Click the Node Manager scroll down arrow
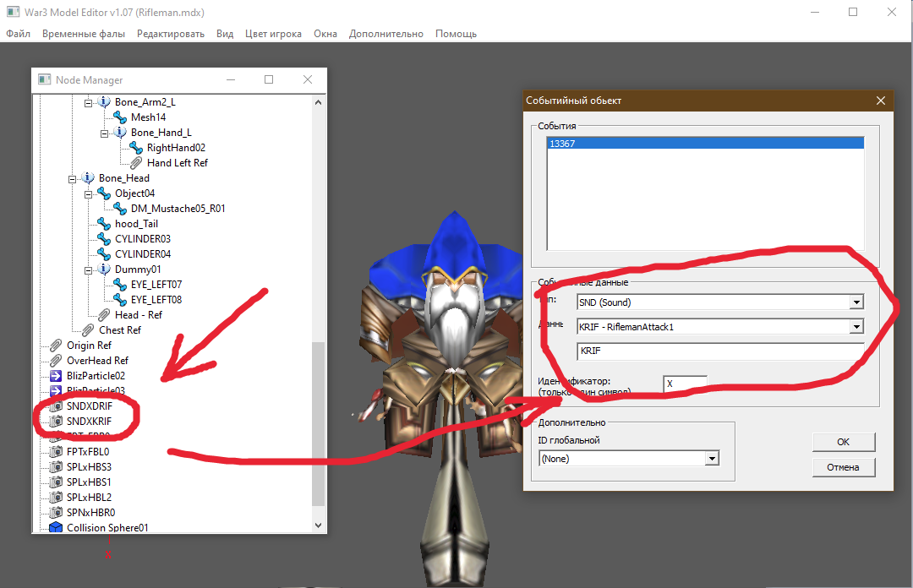 (318, 525)
